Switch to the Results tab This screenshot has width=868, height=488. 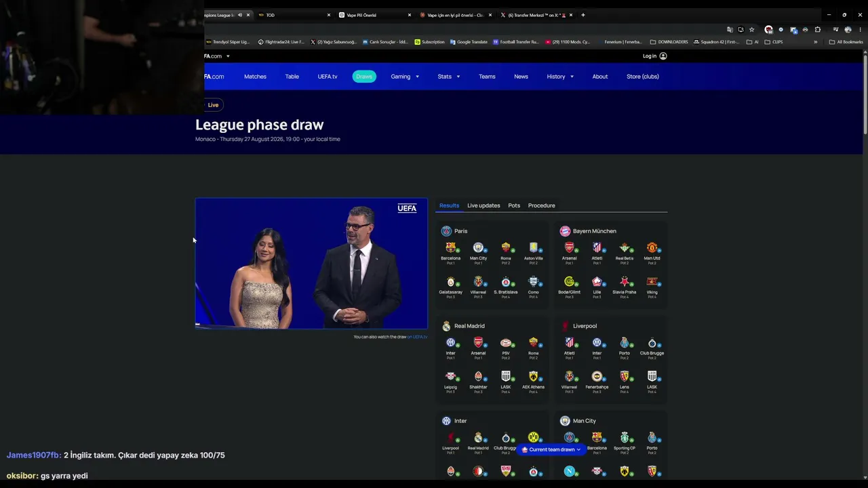point(449,205)
